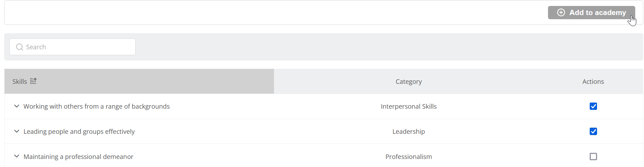Uncheck the Interpersonal Skills row checkbox
The height and width of the screenshot is (167, 644).
593,106
